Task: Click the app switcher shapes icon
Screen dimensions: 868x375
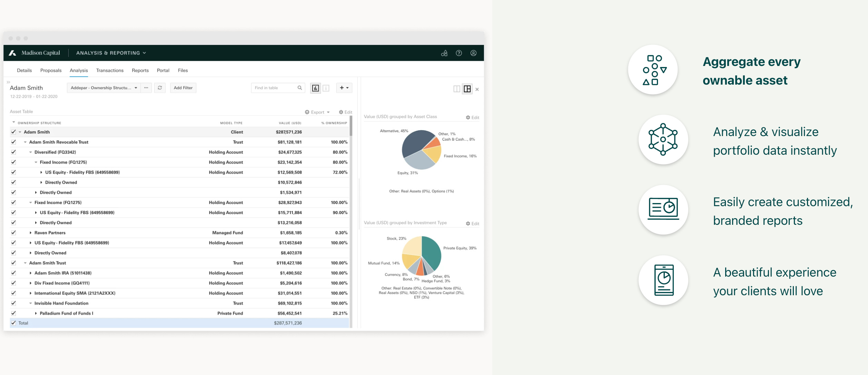Action: point(444,53)
